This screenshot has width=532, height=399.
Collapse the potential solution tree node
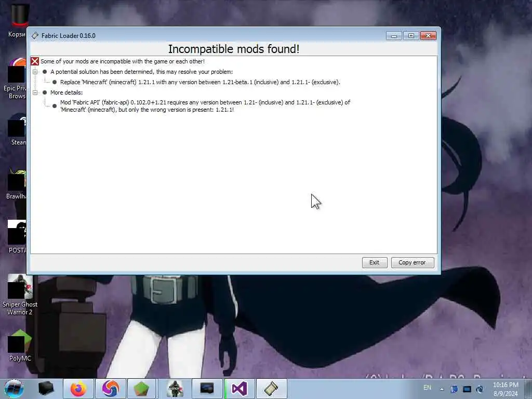(x=35, y=72)
